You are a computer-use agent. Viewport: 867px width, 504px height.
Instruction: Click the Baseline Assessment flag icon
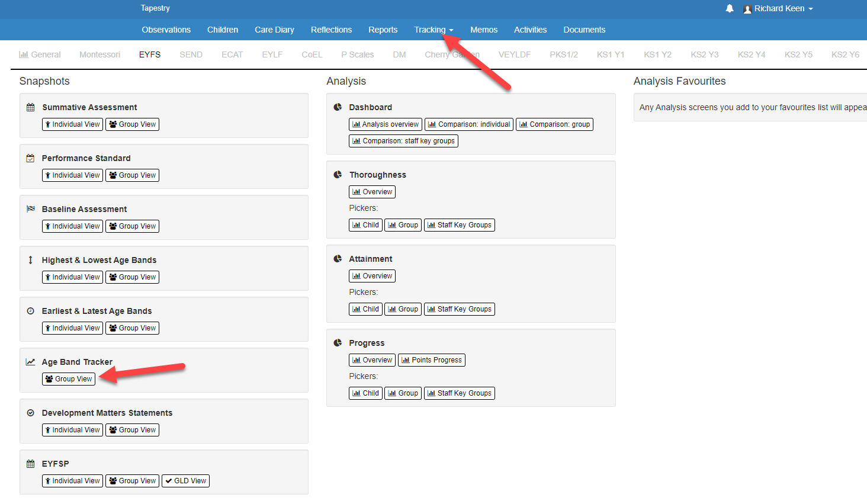pyautogui.click(x=31, y=209)
